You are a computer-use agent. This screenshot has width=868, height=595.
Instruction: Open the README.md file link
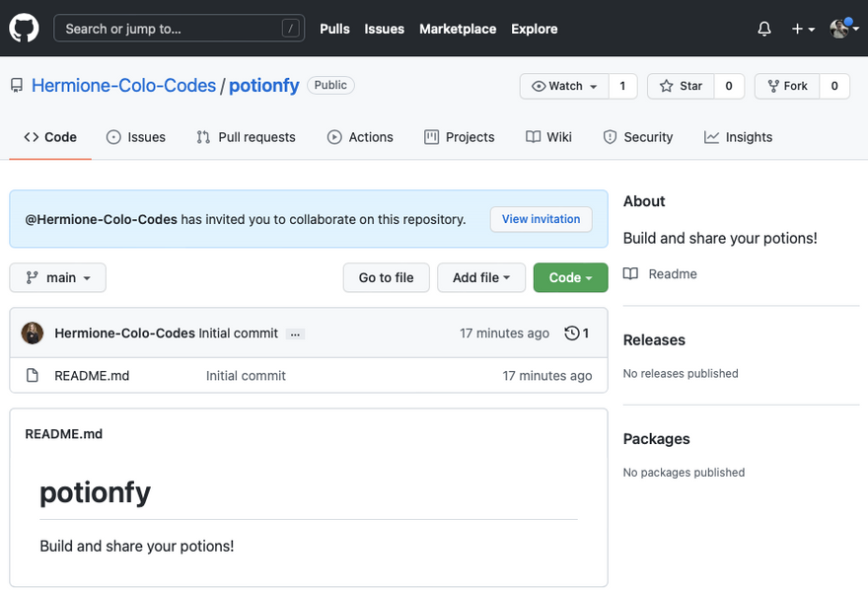tap(92, 376)
